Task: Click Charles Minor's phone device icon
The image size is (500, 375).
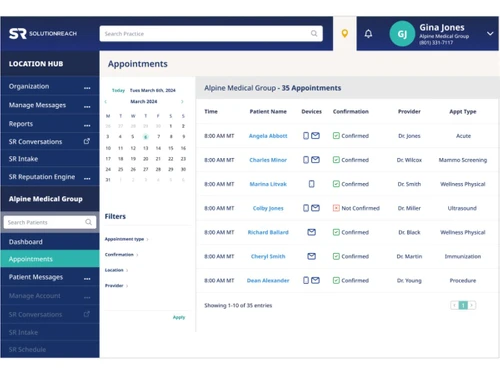Action: tap(306, 160)
